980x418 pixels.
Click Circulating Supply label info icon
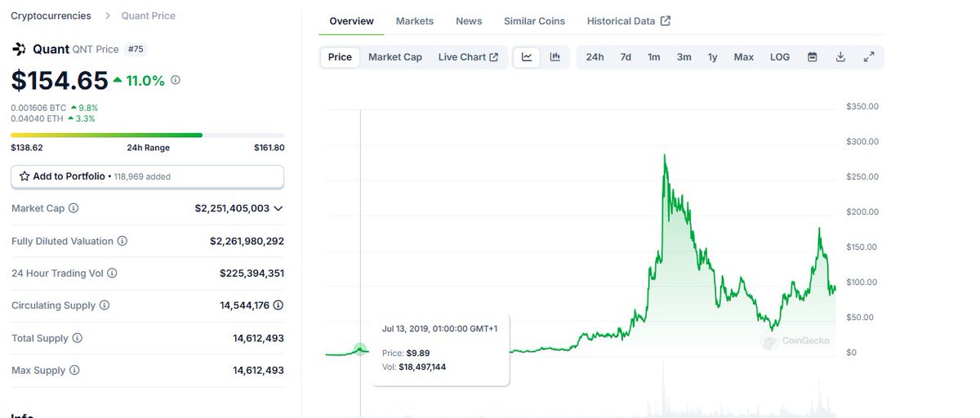pyautogui.click(x=104, y=305)
